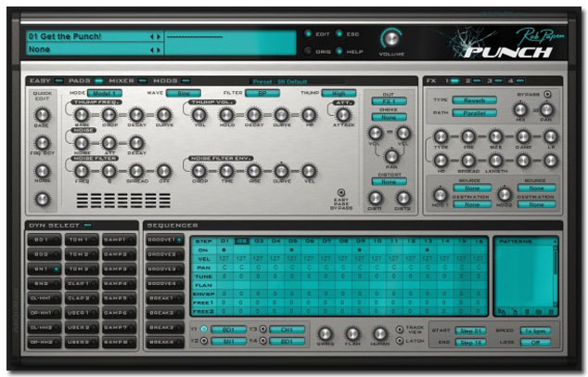Toggle the ON cell for step 05
This screenshot has width=588, height=377.
point(292,250)
